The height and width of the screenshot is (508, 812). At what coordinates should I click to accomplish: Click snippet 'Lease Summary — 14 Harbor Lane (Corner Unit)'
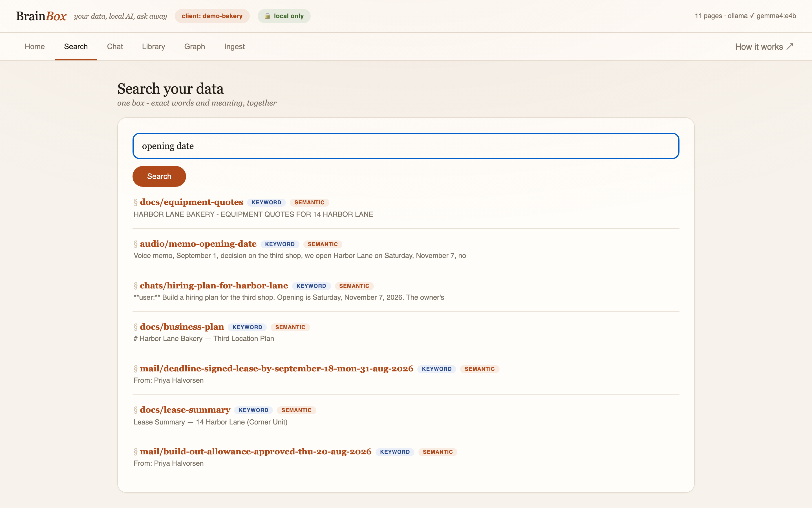pyautogui.click(x=210, y=422)
